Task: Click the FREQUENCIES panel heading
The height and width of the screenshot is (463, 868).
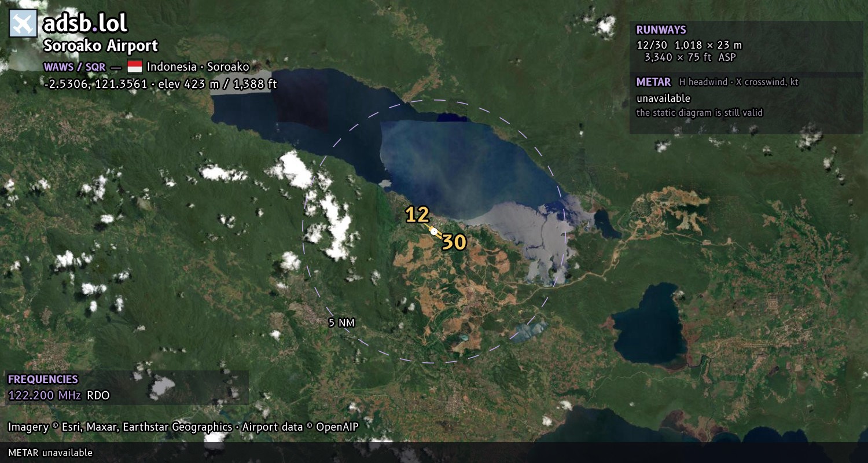Action: pyautogui.click(x=43, y=380)
